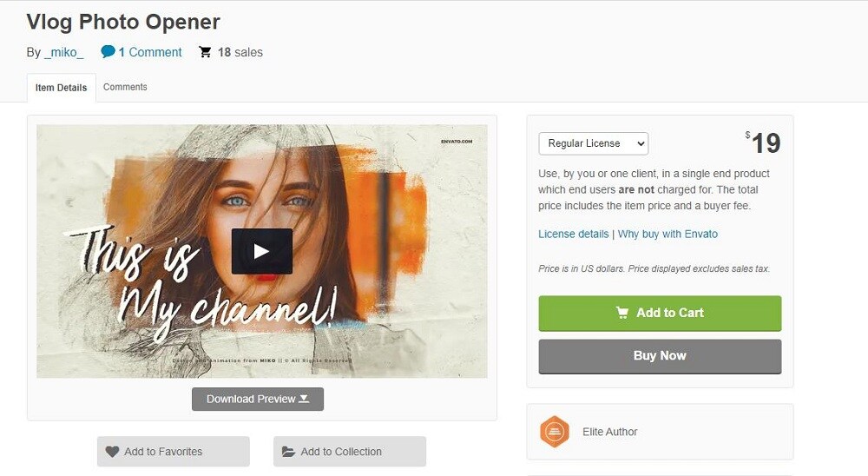Click the download arrow icon on Download Preview
The image size is (868, 476).
[x=304, y=399]
